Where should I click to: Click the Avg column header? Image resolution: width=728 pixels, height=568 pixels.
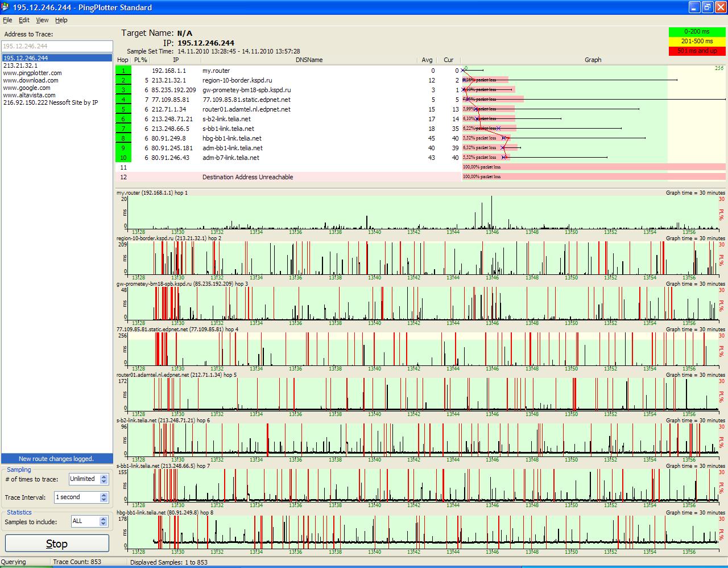[x=427, y=60]
